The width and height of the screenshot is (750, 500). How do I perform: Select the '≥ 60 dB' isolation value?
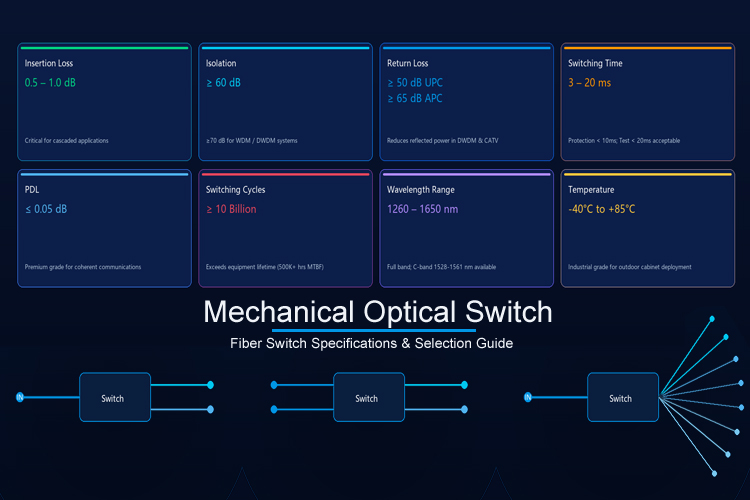point(223,83)
